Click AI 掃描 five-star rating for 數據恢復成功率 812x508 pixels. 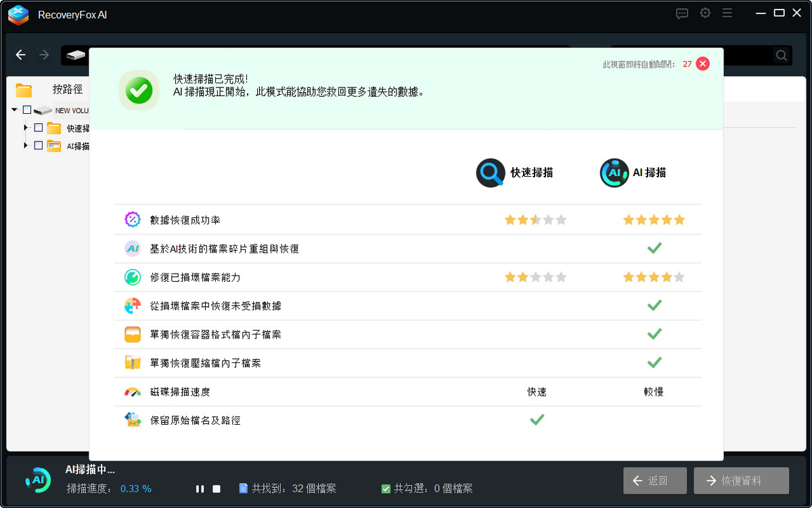tap(654, 219)
